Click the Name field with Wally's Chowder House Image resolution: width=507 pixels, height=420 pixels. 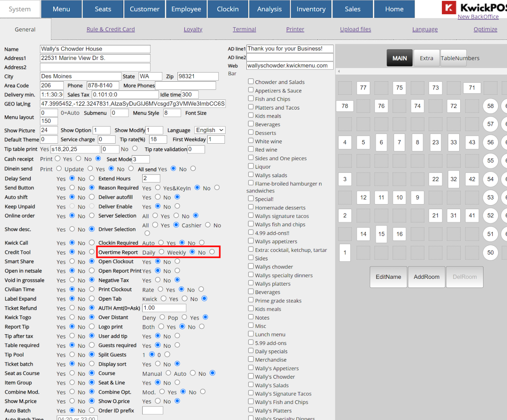click(x=95, y=49)
